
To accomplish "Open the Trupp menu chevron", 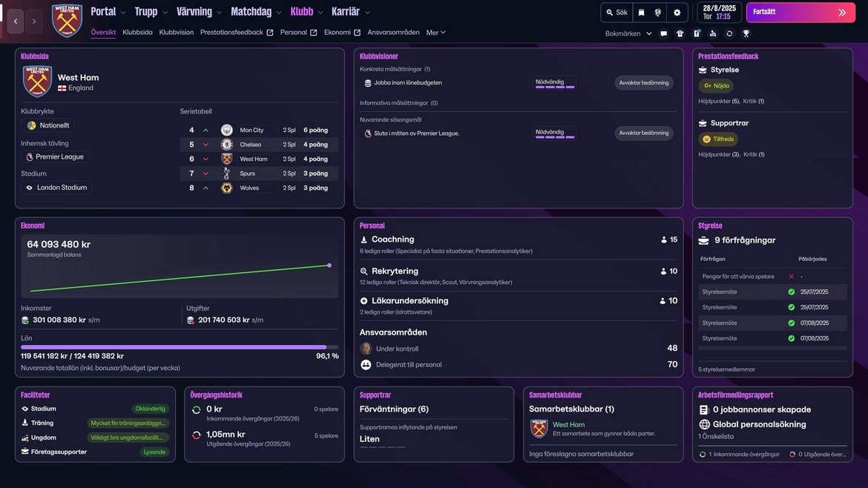I will tap(165, 13).
